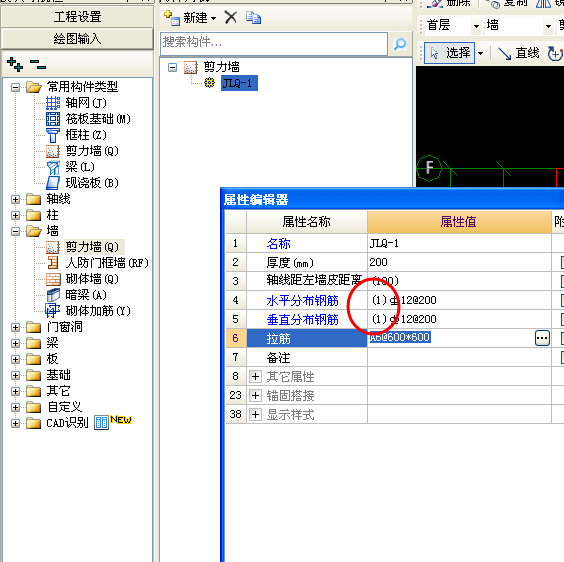Click the NEW icon beside CAD识别
The height and width of the screenshot is (562, 564).
pos(121,420)
